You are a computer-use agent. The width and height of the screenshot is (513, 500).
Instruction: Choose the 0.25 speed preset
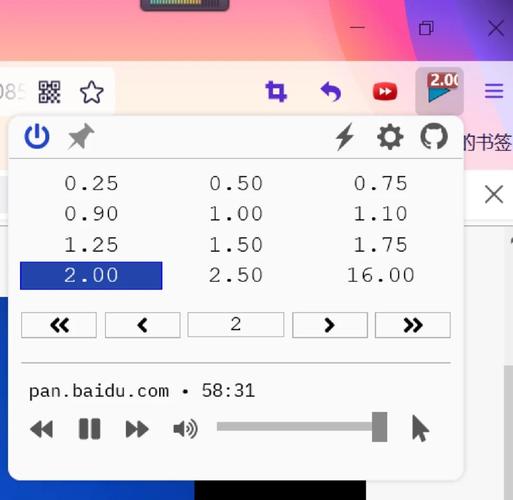91,183
